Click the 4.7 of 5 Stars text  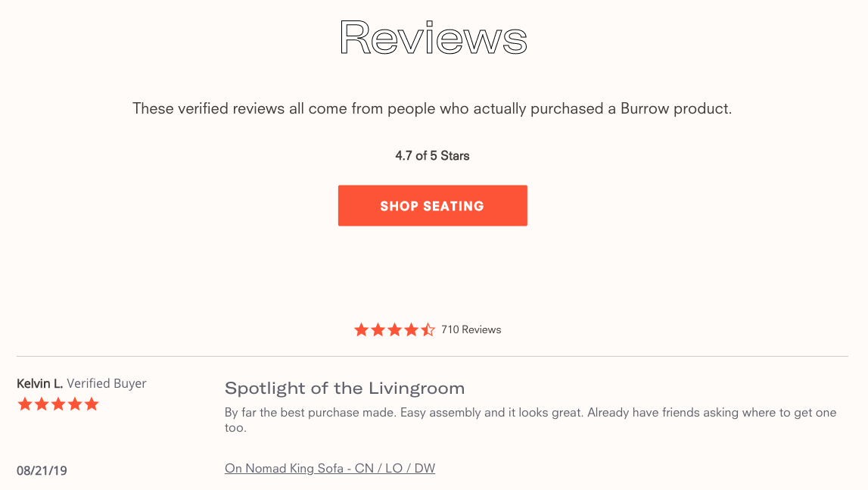tap(432, 156)
